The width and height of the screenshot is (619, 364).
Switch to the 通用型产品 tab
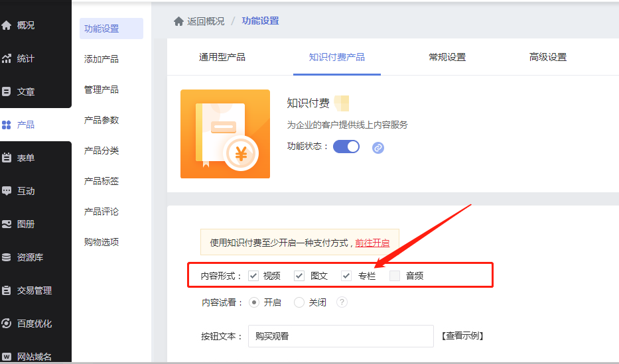[x=222, y=57]
